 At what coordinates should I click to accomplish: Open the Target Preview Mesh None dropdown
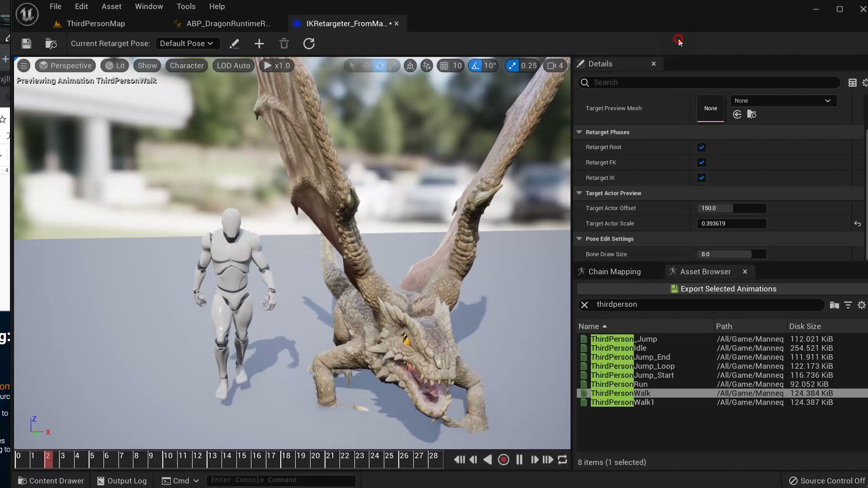pos(783,100)
